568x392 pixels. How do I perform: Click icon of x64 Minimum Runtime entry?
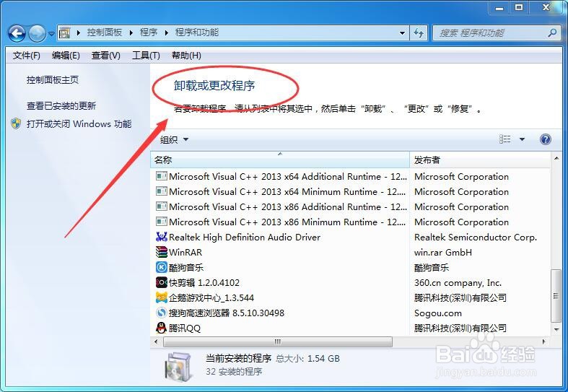161,191
